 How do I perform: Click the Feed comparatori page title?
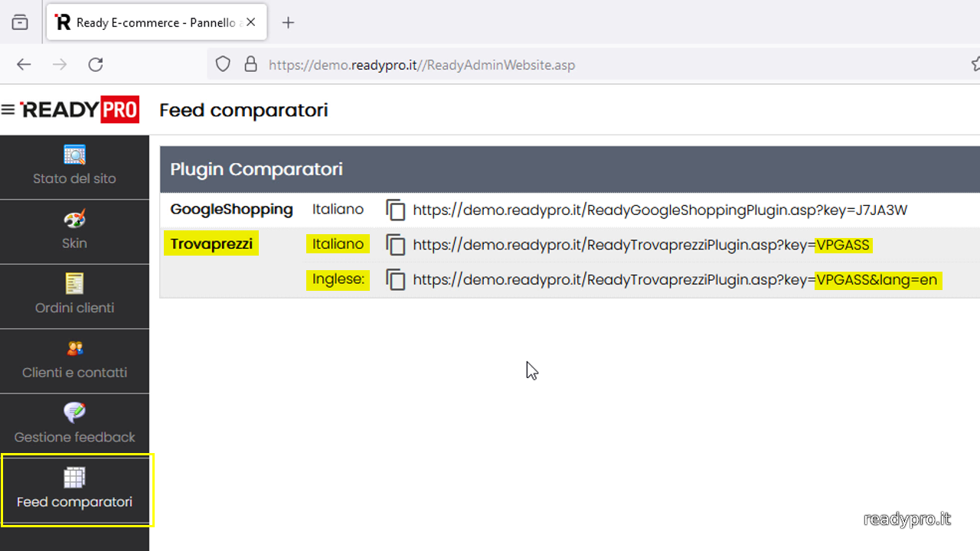(243, 110)
